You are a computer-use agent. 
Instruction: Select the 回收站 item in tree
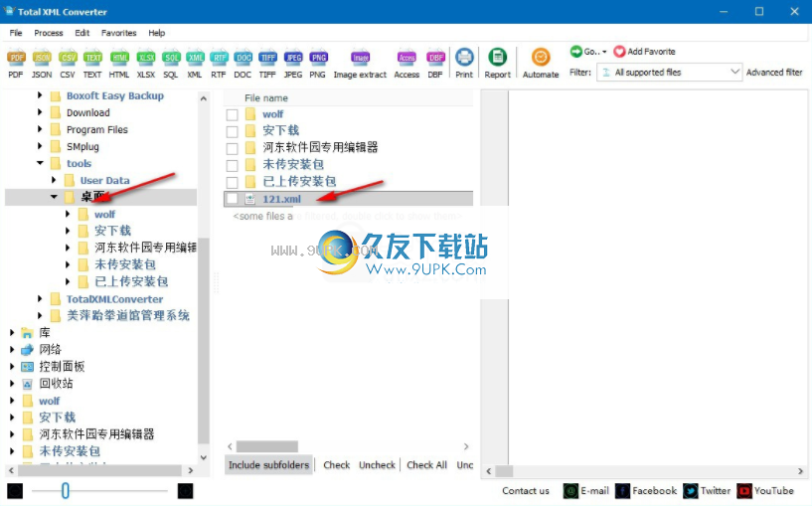pyautogui.click(x=56, y=384)
